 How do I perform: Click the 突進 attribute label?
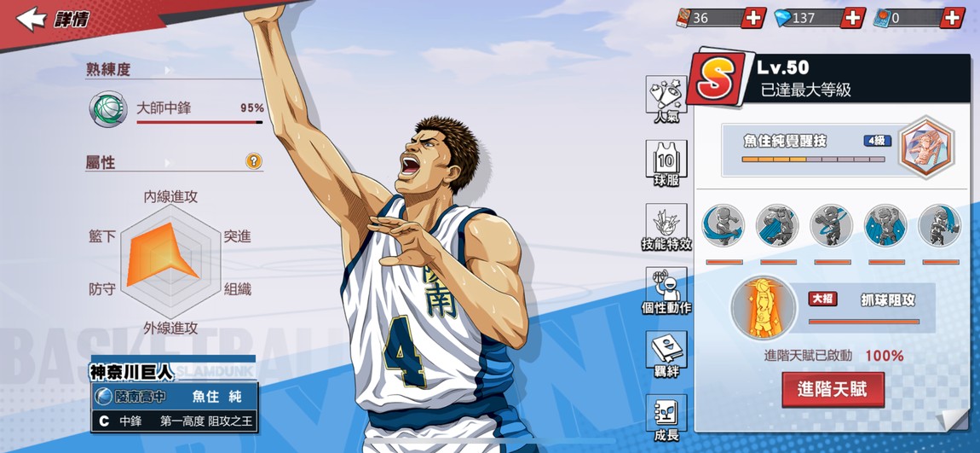238,236
